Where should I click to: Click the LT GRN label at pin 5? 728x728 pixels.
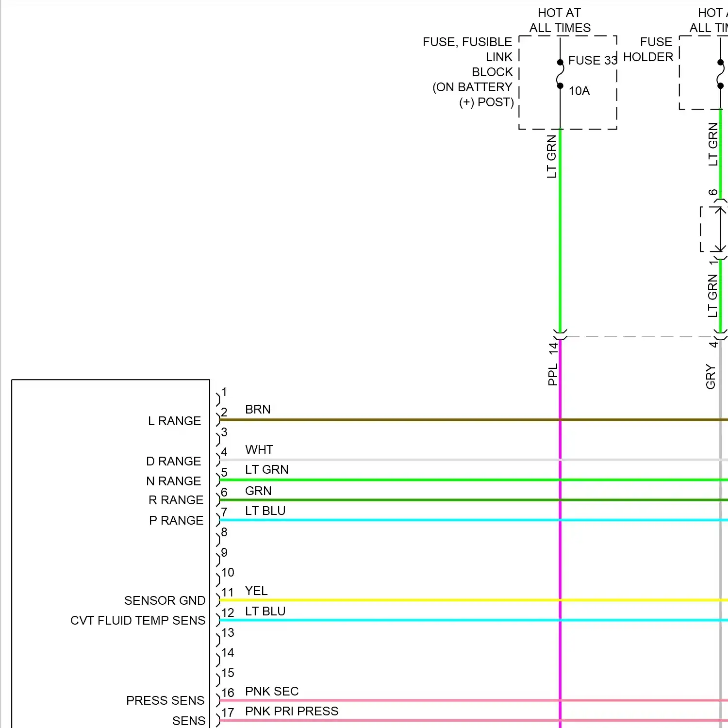point(266,469)
